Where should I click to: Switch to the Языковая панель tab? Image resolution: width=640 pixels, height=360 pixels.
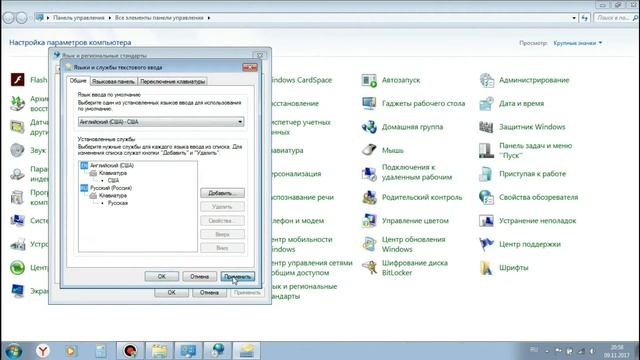tap(113, 82)
